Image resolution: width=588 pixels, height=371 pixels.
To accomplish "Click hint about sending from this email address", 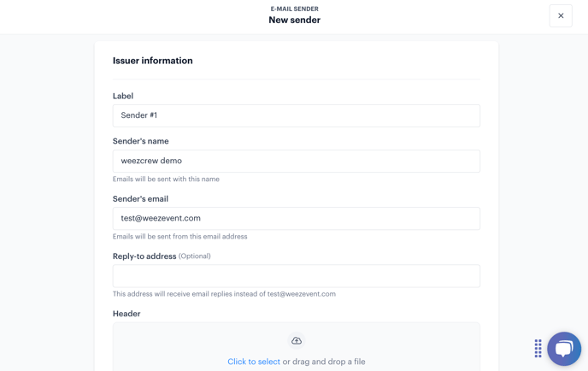I will (x=180, y=237).
